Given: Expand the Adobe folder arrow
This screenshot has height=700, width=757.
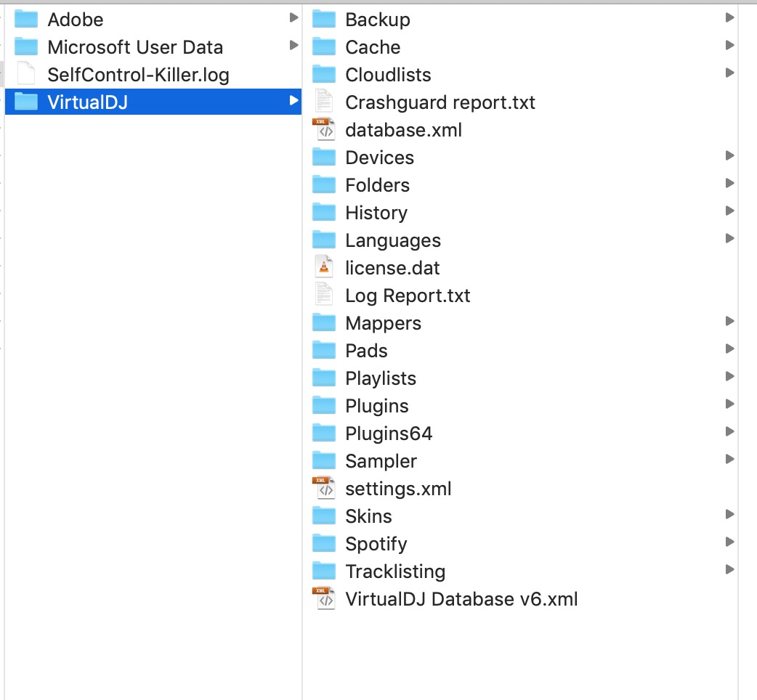Looking at the screenshot, I should [x=294, y=18].
